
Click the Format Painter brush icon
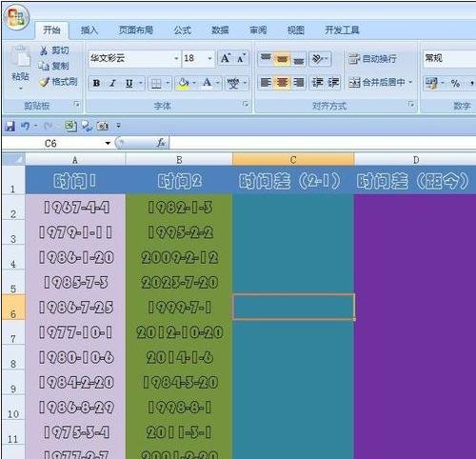pos(44,82)
